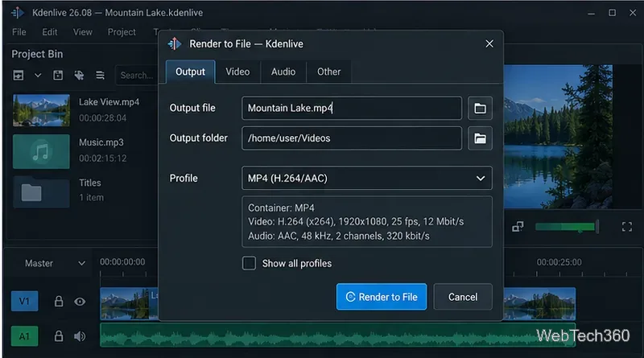
Task: Hide the V1 track with eye icon
Action: [80, 302]
